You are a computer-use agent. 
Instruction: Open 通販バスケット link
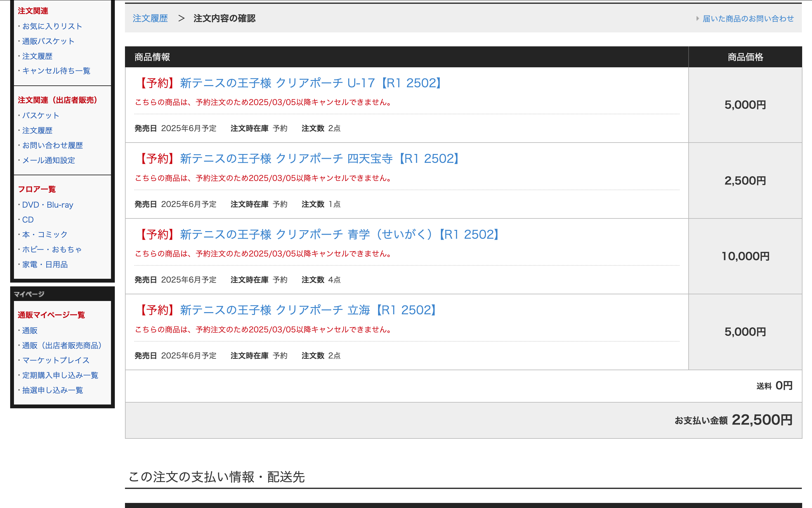coord(48,41)
